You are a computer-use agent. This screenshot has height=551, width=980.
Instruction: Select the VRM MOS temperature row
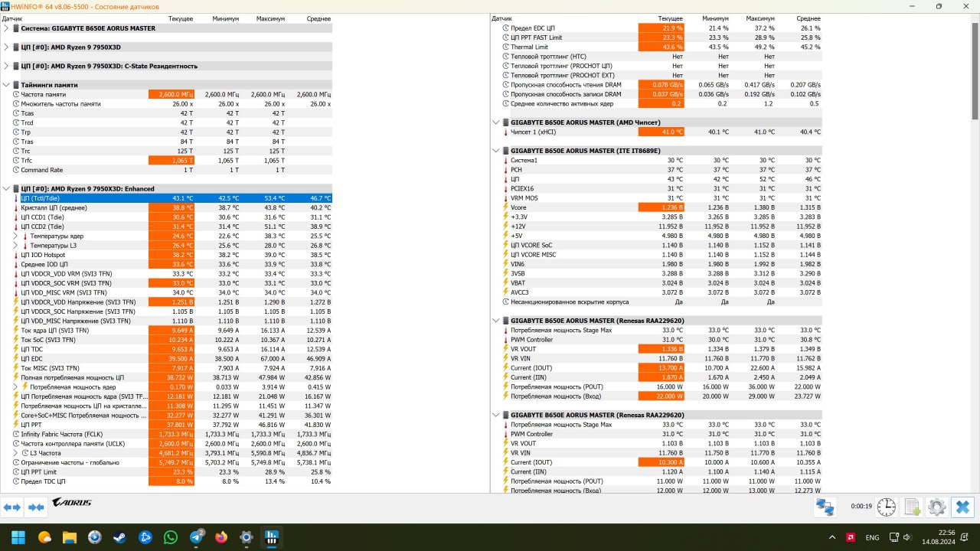657,197
